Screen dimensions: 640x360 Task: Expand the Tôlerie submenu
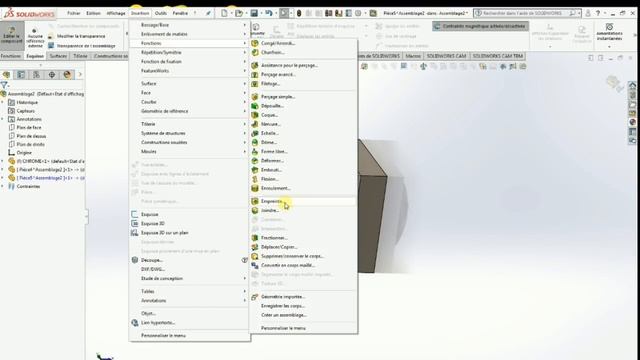point(190,124)
